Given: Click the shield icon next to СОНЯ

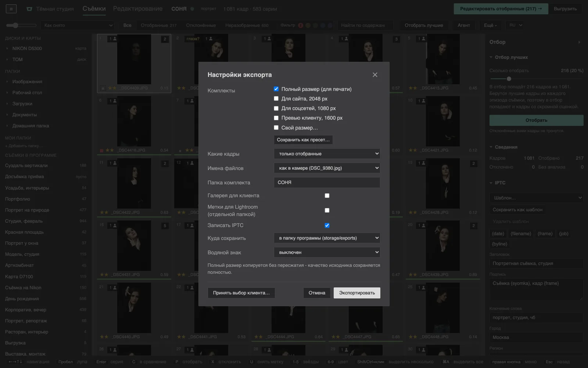Looking at the screenshot, I should pyautogui.click(x=192, y=9).
